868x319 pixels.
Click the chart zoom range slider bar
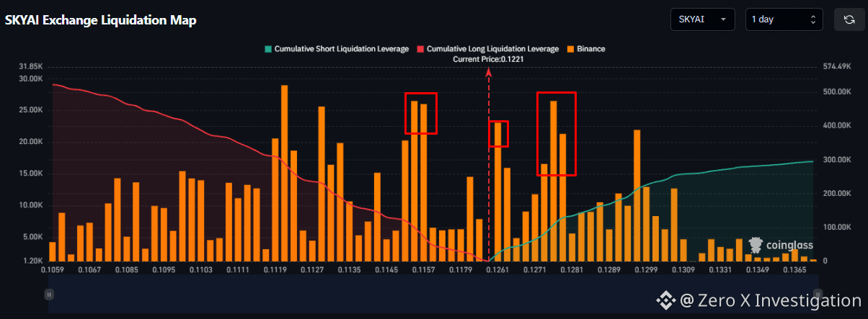coord(433,295)
